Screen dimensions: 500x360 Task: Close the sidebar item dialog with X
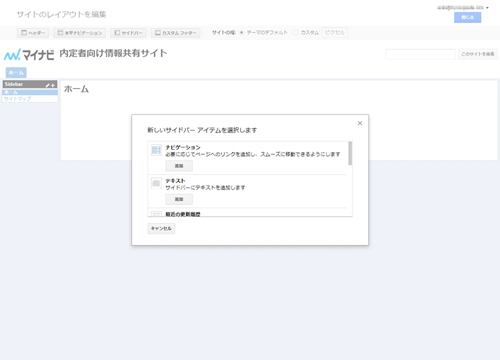[360, 123]
